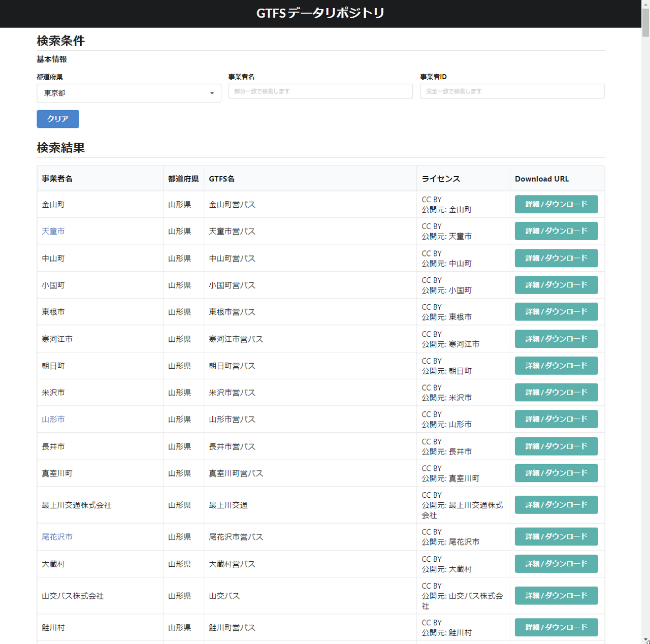
Task: Open the 天童市 operator link
Action: click(x=53, y=231)
